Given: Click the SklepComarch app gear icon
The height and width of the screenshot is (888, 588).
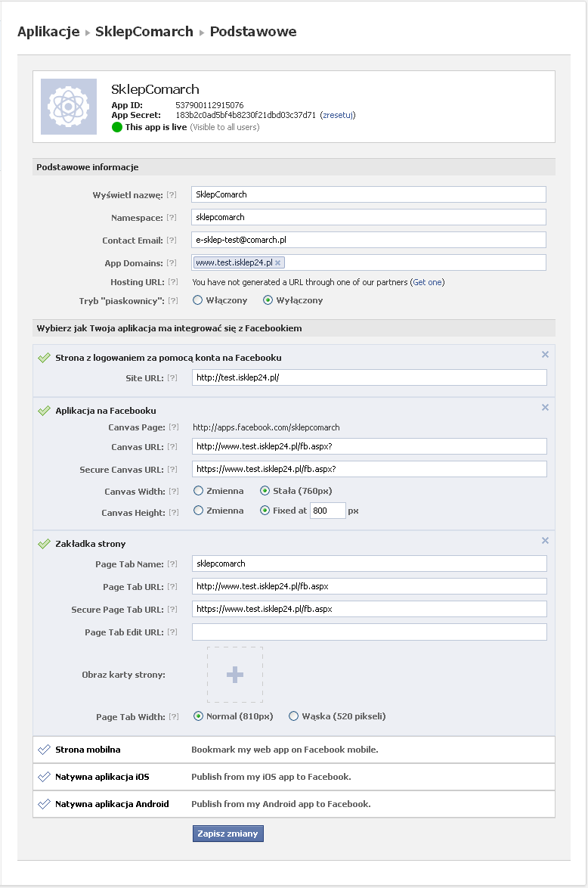Looking at the screenshot, I should pos(69,107).
